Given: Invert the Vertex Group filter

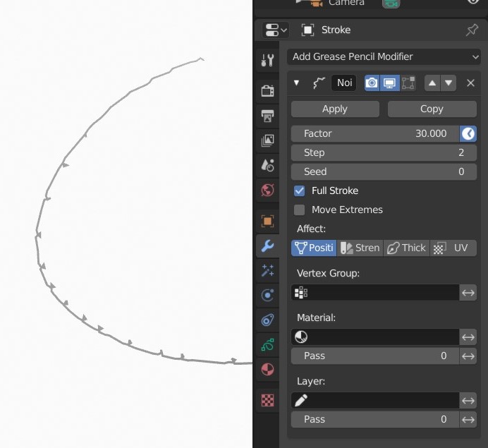Looking at the screenshot, I should (x=468, y=293).
